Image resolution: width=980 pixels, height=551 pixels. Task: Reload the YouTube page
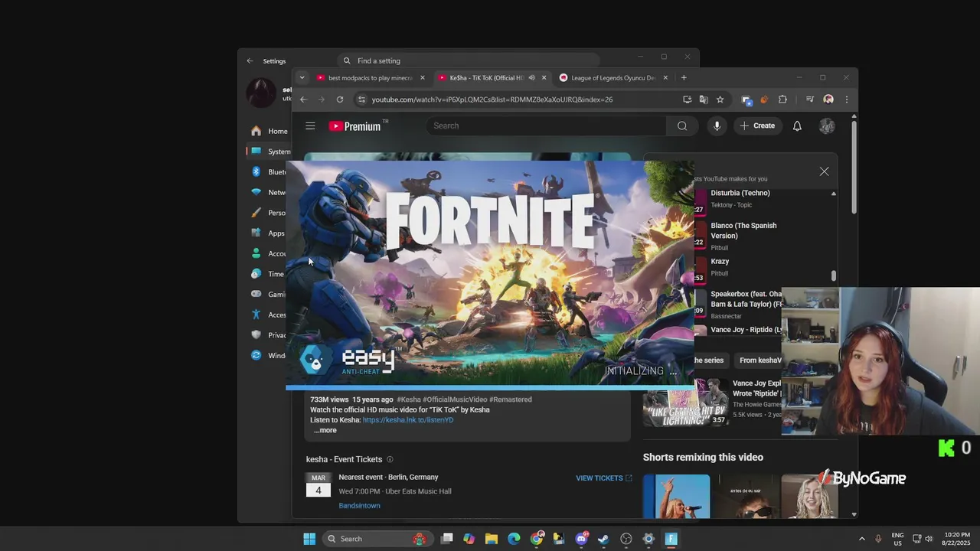pos(340,99)
